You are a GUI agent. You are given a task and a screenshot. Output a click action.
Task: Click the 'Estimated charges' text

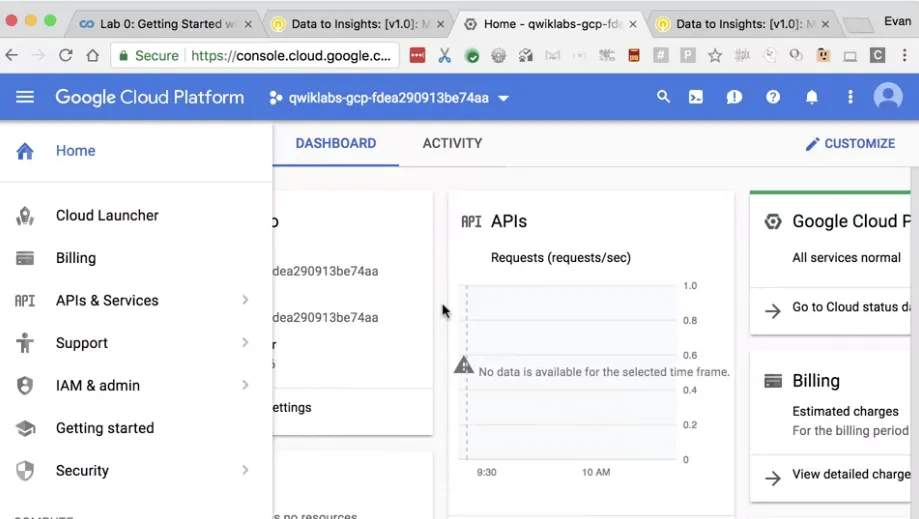pyautogui.click(x=845, y=411)
